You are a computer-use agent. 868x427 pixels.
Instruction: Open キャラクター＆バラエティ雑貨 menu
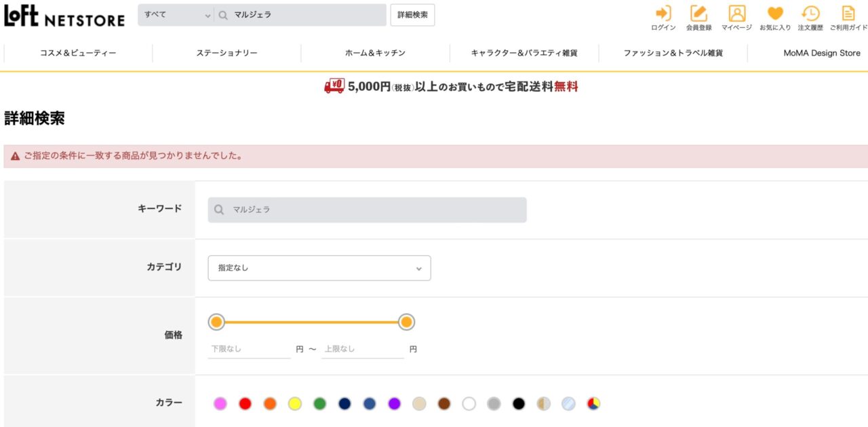pyautogui.click(x=524, y=53)
